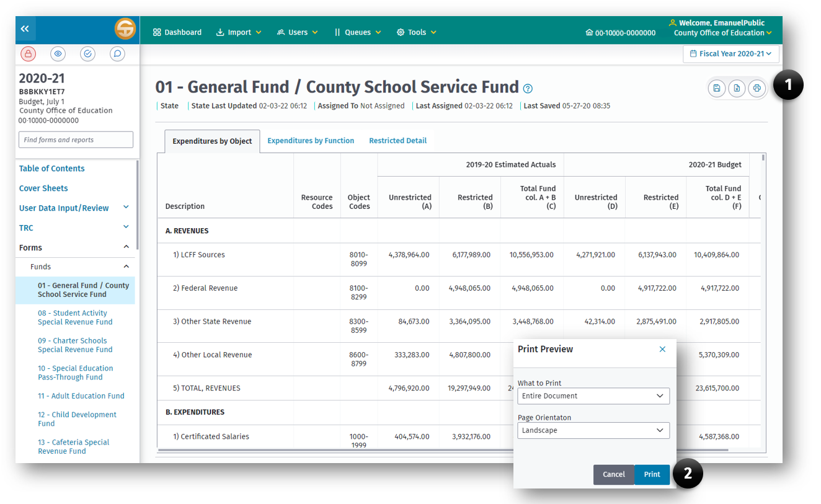Click the help question mark beside title

(528, 89)
